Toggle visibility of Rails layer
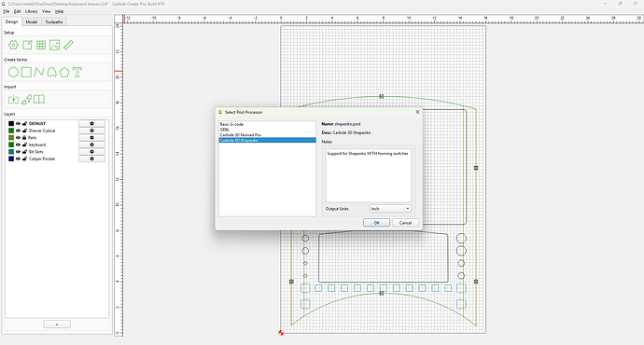 [x=18, y=137]
